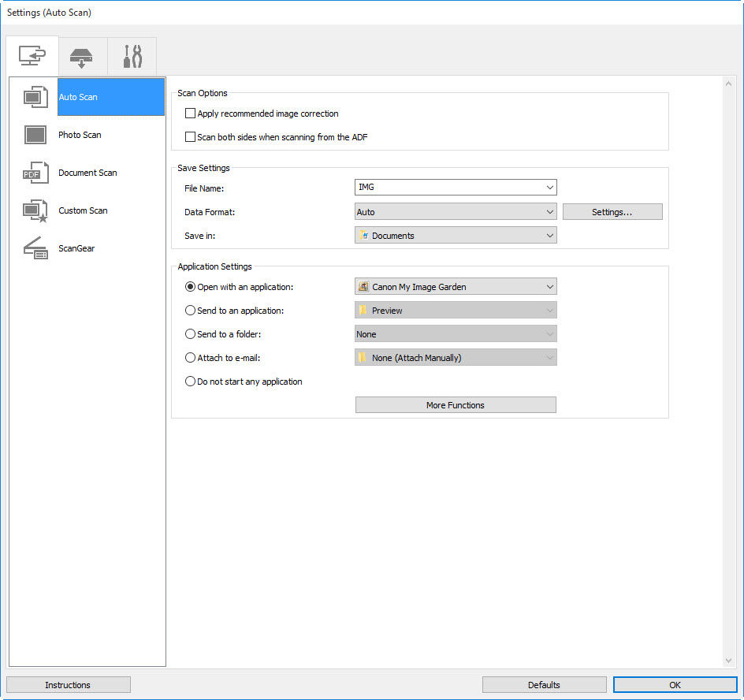744x700 pixels.
Task: Open the ScanGear settings page
Action: 76,248
